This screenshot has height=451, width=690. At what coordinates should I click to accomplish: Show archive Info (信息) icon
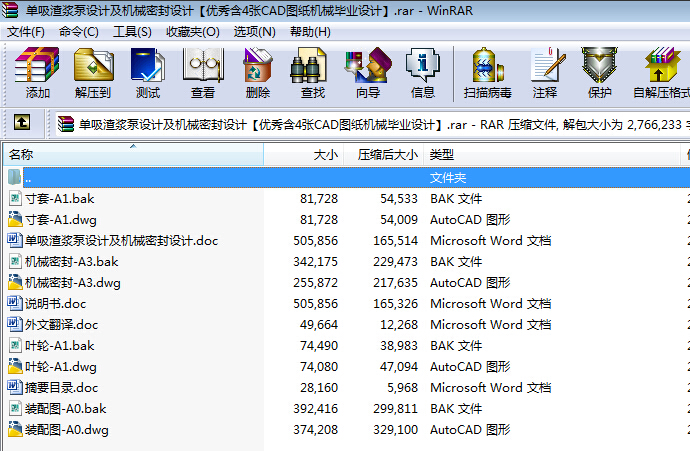[x=422, y=65]
